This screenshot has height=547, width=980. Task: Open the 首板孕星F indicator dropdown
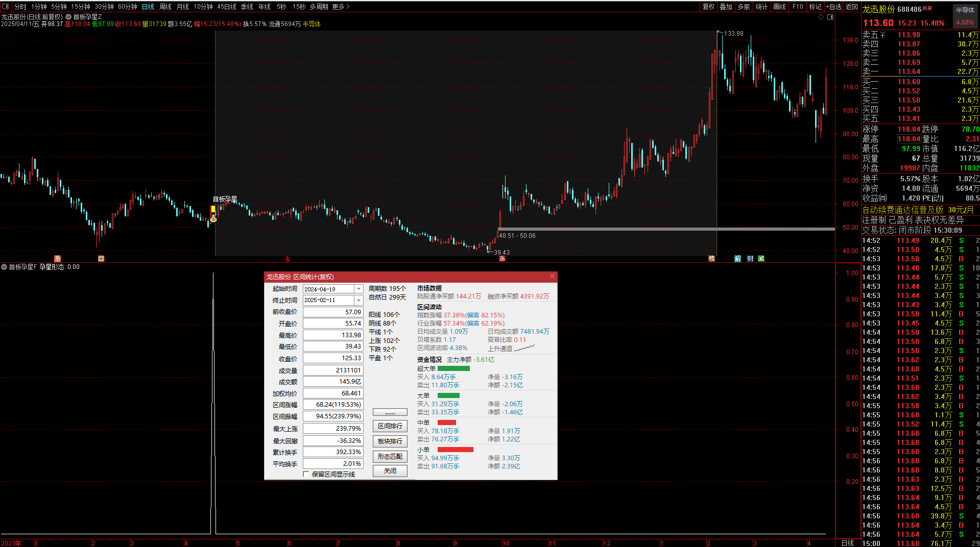pyautogui.click(x=4, y=267)
